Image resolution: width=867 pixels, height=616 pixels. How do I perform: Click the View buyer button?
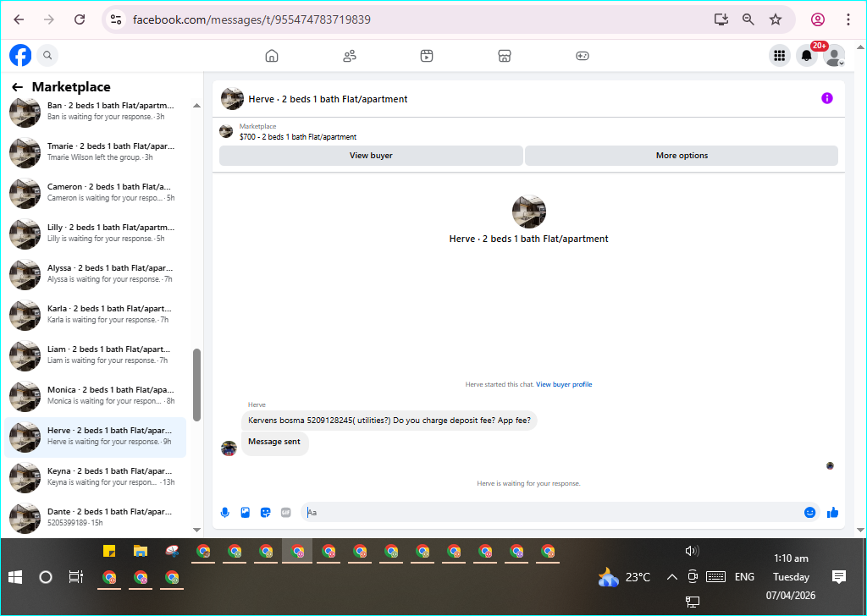[x=371, y=156]
